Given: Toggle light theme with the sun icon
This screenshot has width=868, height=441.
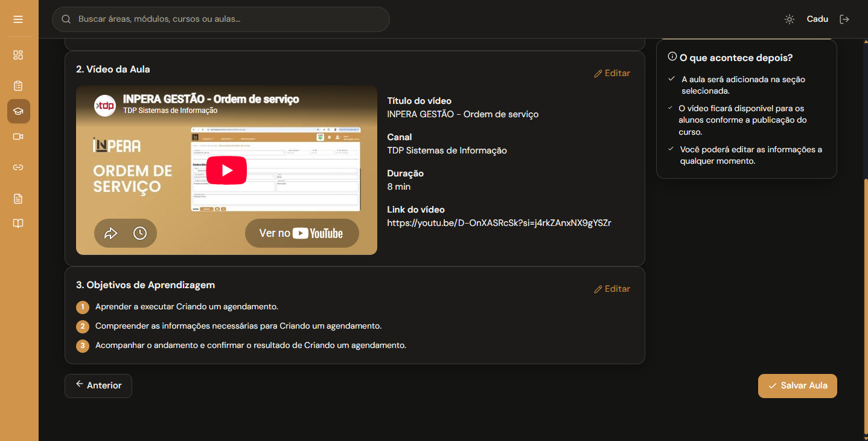Looking at the screenshot, I should click(789, 19).
